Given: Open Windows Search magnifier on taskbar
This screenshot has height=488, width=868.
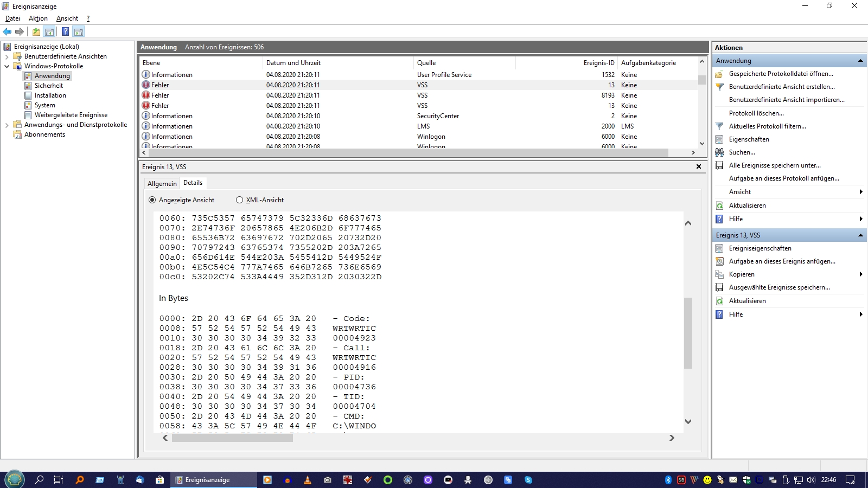Looking at the screenshot, I should [39, 480].
